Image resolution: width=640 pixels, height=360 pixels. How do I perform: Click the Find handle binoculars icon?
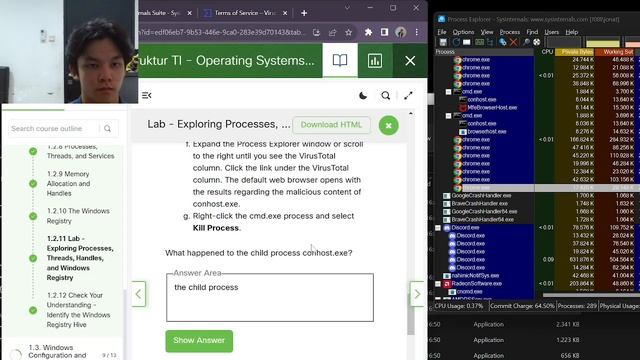tap(527, 42)
